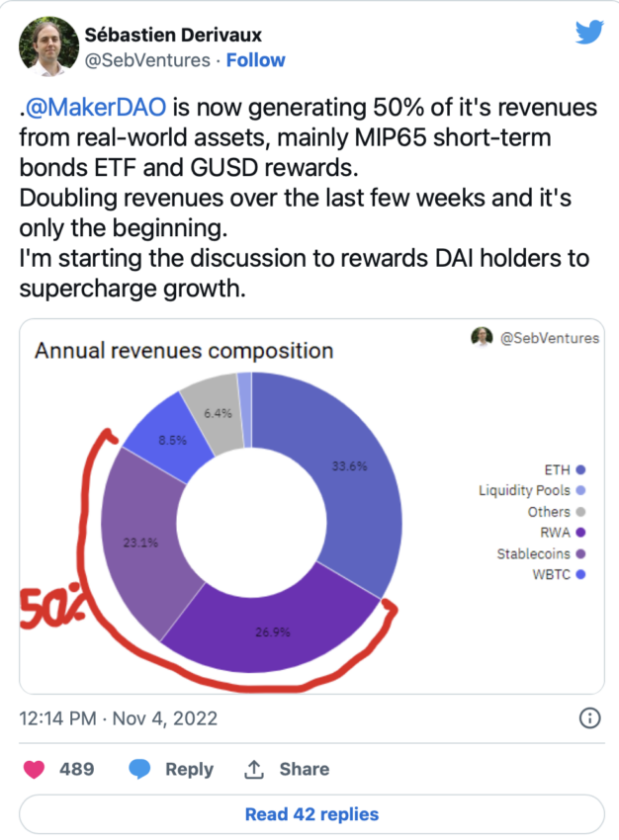Click the small avatar in chart header

[x=483, y=337]
